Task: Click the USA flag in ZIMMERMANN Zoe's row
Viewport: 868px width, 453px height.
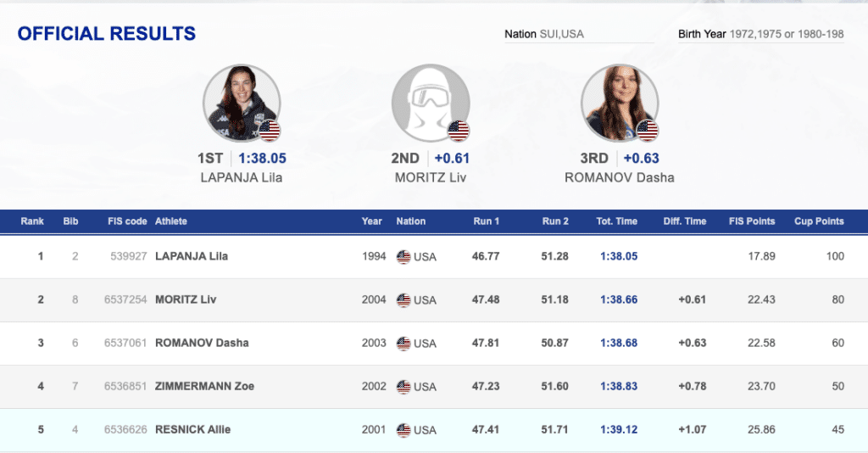Action: click(x=403, y=386)
